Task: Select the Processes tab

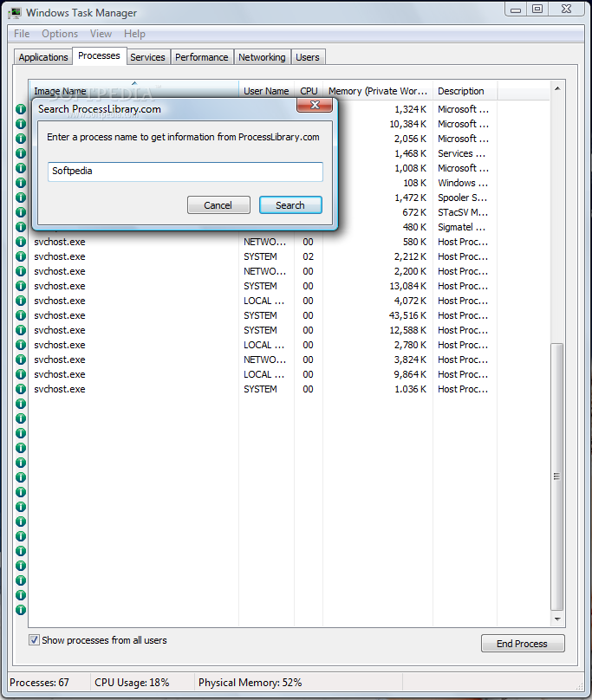Action: click(99, 55)
